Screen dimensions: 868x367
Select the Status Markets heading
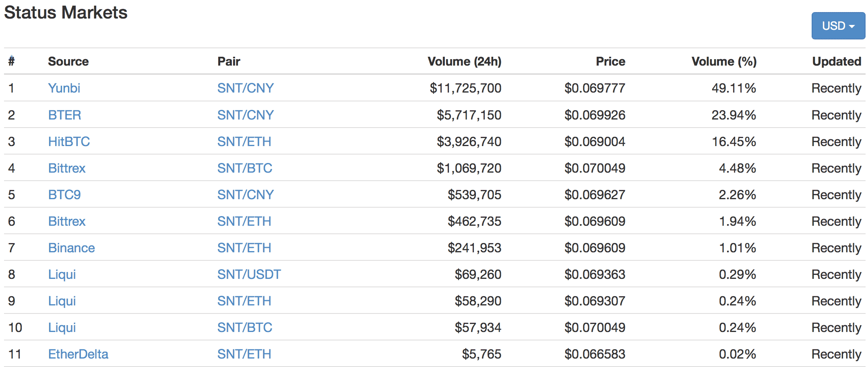tap(66, 12)
